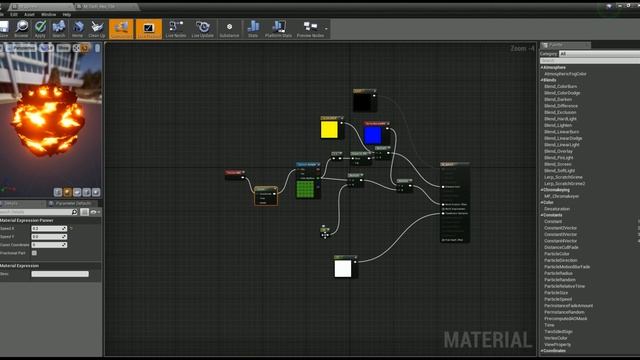Open the Help menu
This screenshot has width=640, height=360.
click(67, 15)
